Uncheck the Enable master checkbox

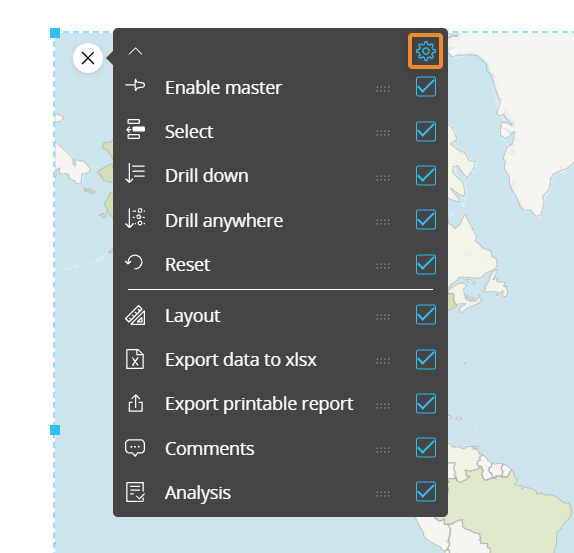click(426, 87)
